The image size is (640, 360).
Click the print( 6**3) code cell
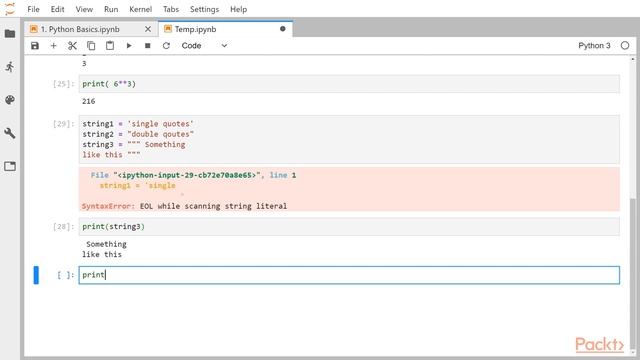[349, 84]
